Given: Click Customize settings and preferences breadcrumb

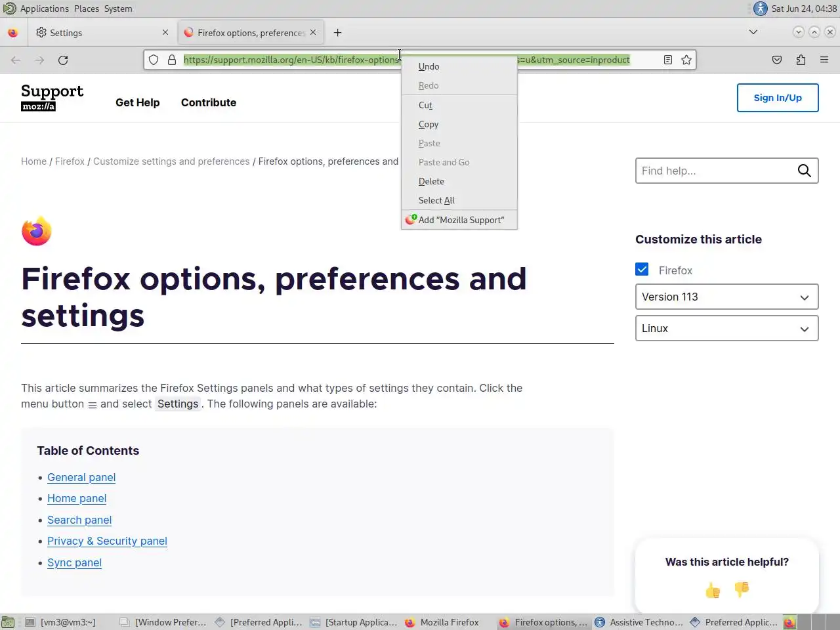Looking at the screenshot, I should [171, 161].
